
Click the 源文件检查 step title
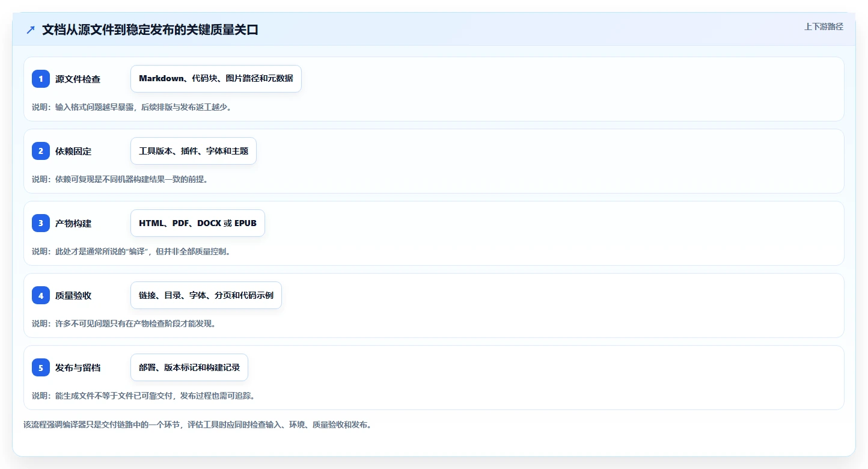(78, 79)
